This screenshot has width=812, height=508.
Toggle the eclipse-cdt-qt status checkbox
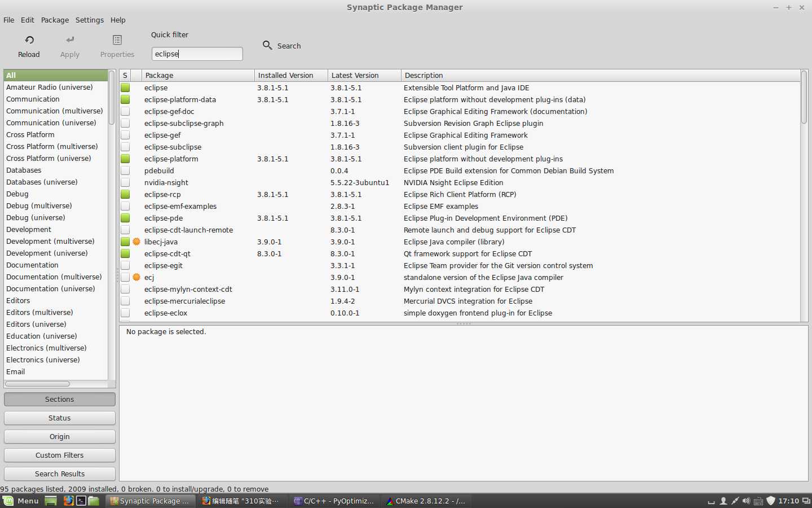(x=125, y=253)
